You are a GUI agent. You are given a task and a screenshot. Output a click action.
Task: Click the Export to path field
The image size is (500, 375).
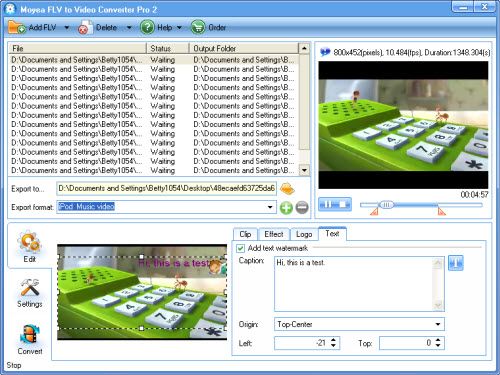coord(167,188)
